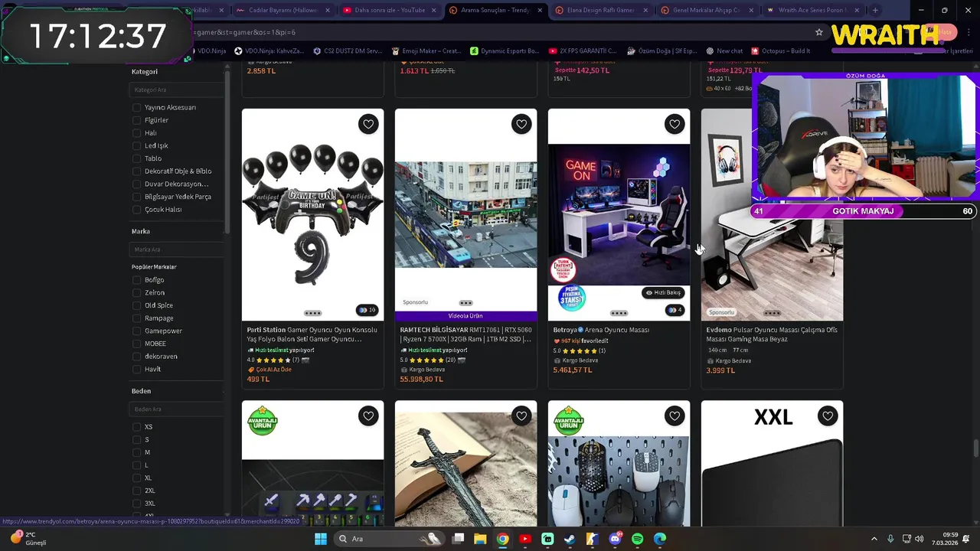Open the 2X FPS GARANTİ bookmark
The height and width of the screenshot is (551, 980).
point(583,51)
